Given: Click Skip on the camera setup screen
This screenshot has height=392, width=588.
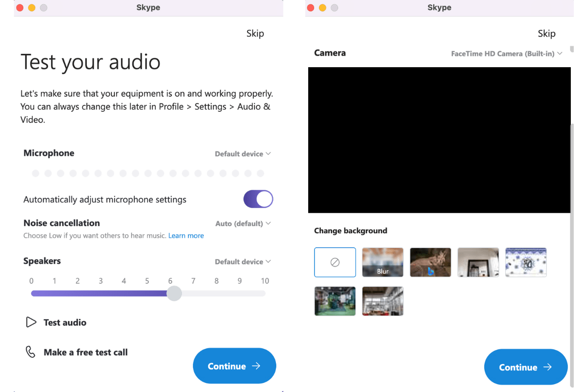Looking at the screenshot, I should coord(546,33).
